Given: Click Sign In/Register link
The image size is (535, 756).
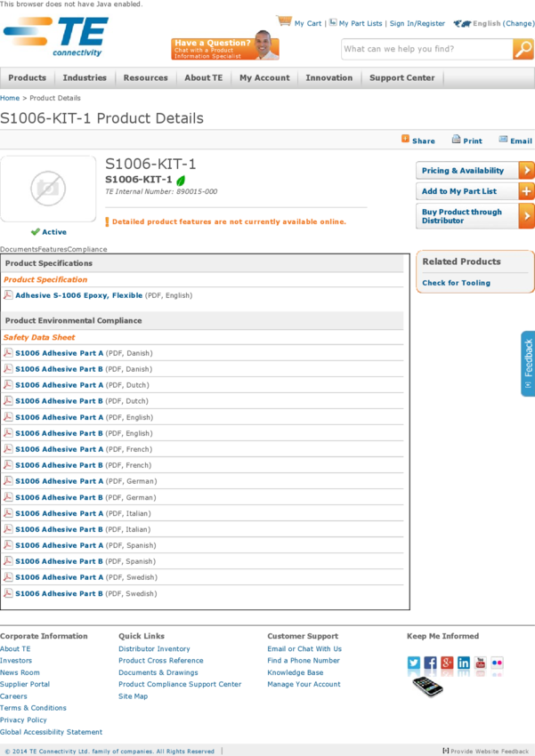Looking at the screenshot, I should pyautogui.click(x=417, y=23).
